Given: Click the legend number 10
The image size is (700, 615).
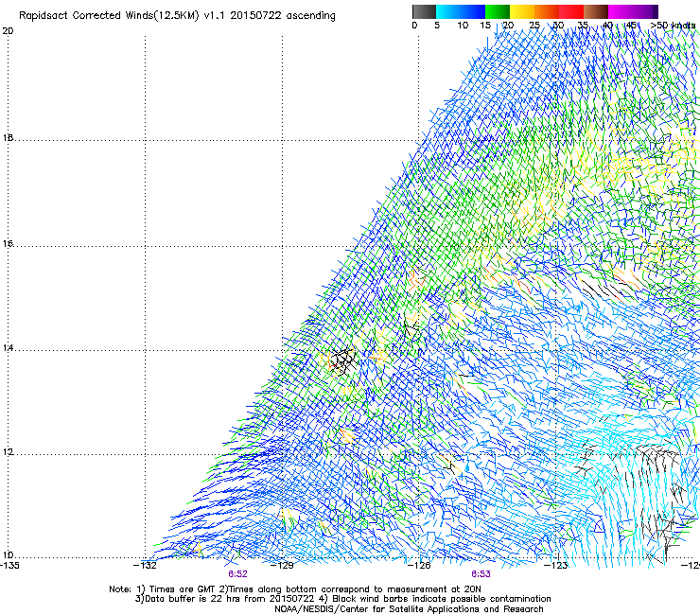Looking at the screenshot, I should click(x=463, y=26).
